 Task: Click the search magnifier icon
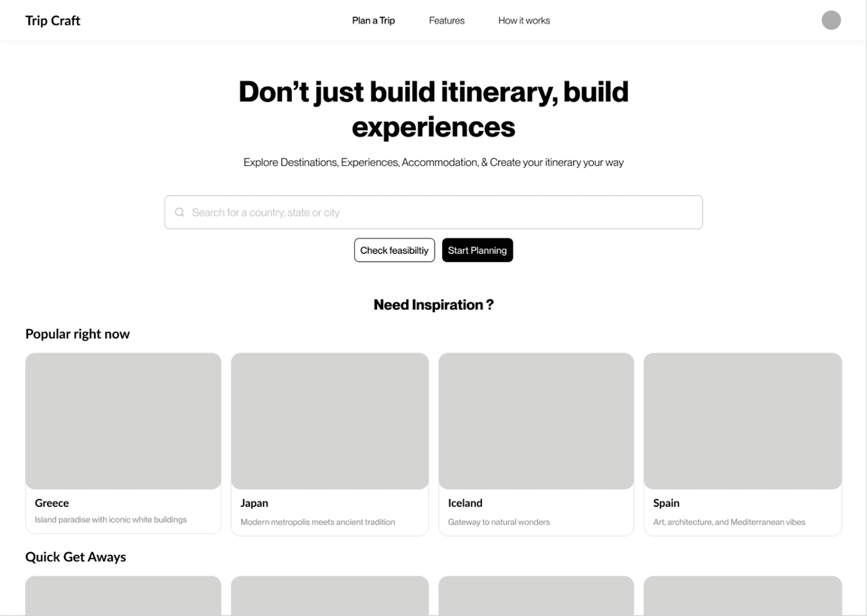tap(179, 212)
